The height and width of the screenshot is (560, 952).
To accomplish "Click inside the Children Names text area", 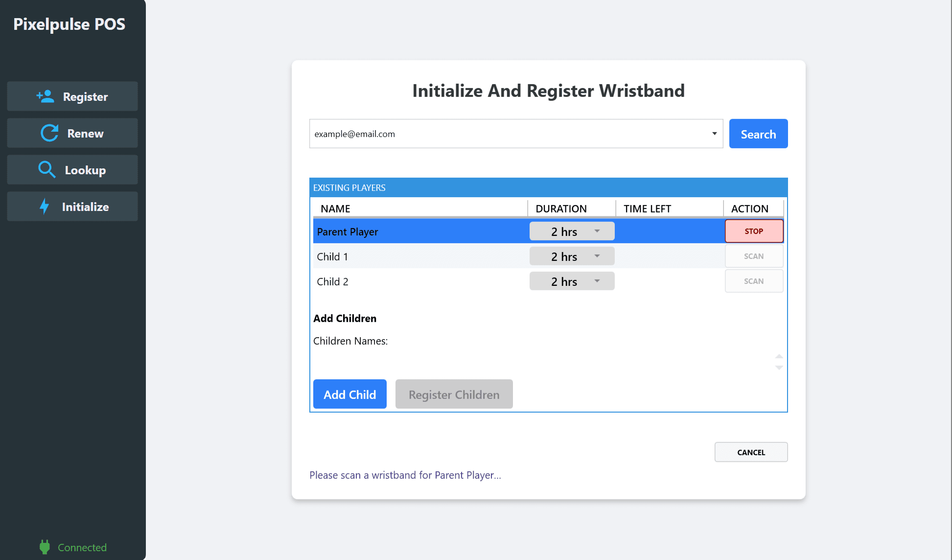I will [x=538, y=362].
